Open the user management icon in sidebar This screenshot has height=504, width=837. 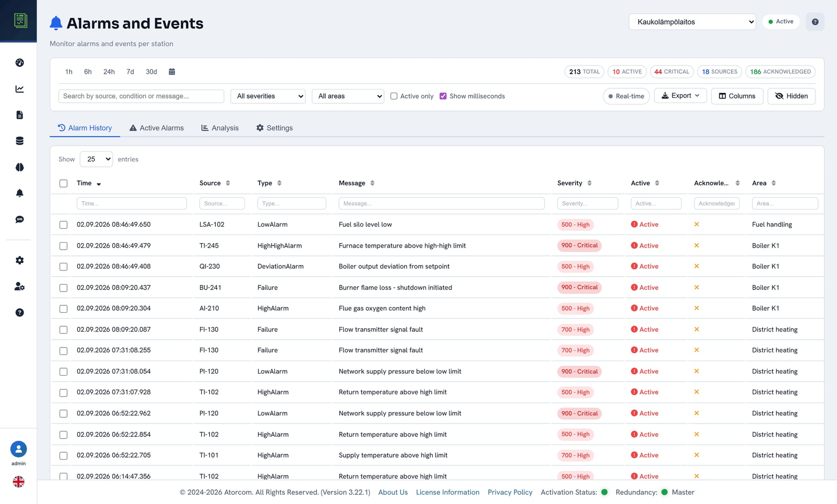[x=20, y=286]
